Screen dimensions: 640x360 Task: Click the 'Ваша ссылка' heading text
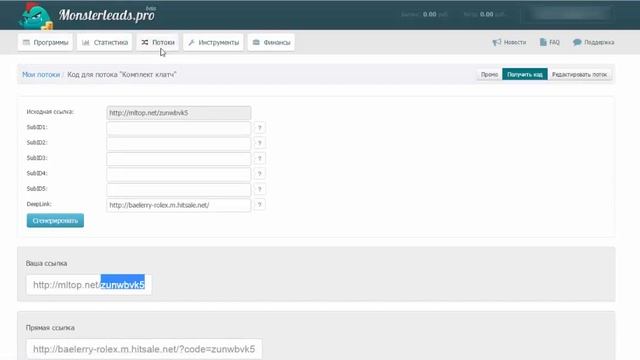pyautogui.click(x=47, y=264)
